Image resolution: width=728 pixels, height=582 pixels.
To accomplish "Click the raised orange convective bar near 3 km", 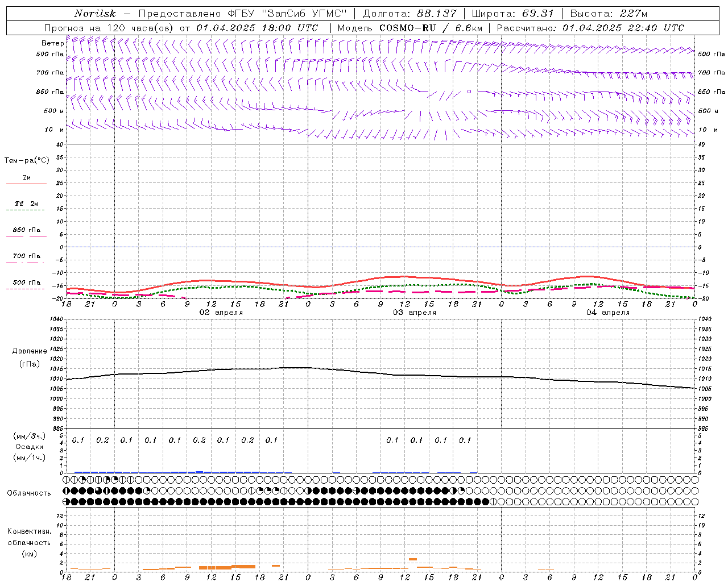I will coord(413,559).
